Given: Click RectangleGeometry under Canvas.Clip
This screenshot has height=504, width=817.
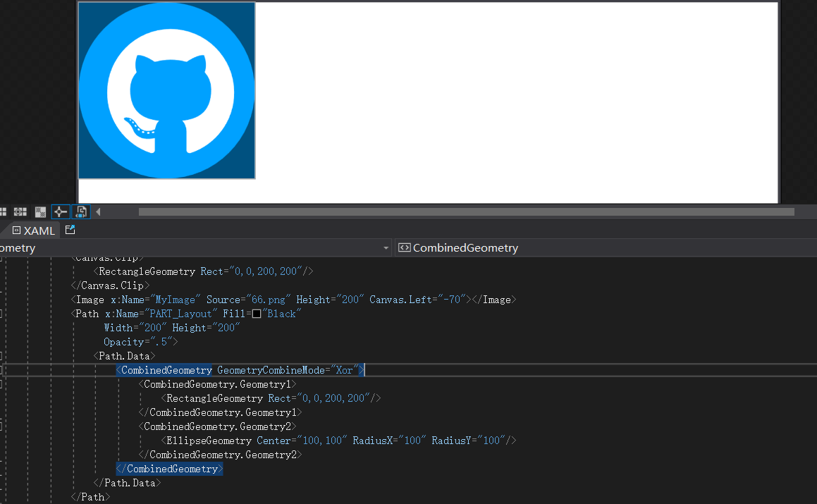Looking at the screenshot, I should 147,271.
